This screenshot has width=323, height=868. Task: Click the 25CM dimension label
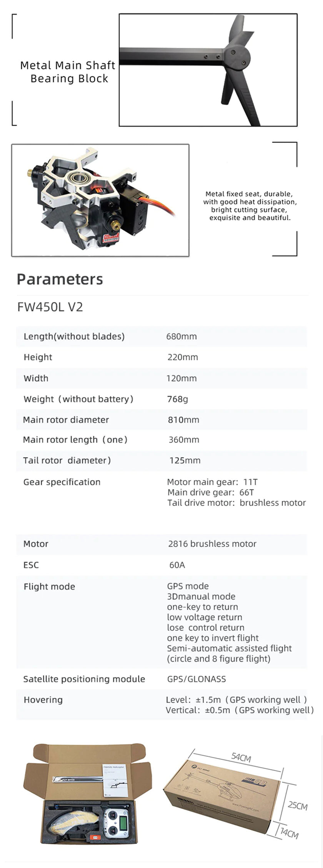(298, 805)
